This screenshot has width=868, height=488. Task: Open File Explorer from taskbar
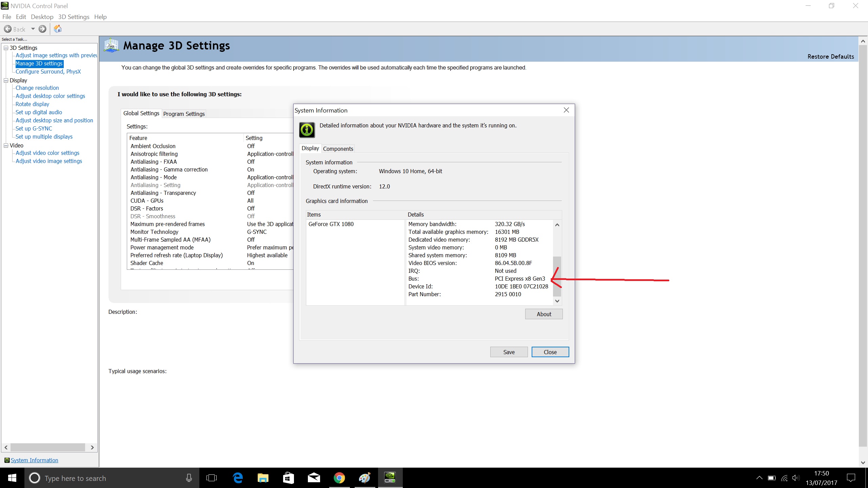263,478
